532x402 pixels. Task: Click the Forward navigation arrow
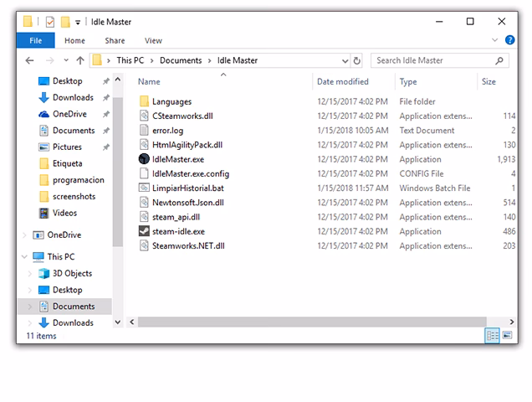(x=49, y=60)
